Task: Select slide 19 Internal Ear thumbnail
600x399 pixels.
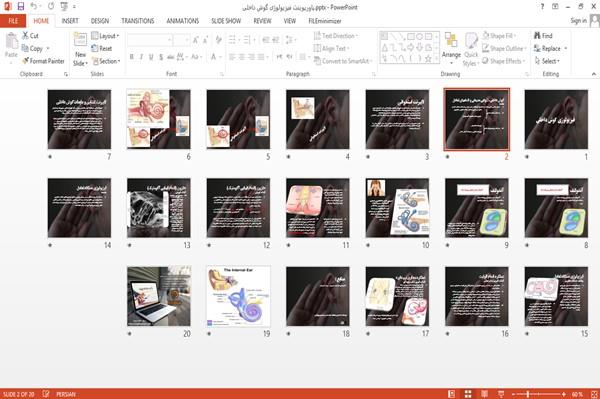Action: click(x=238, y=296)
